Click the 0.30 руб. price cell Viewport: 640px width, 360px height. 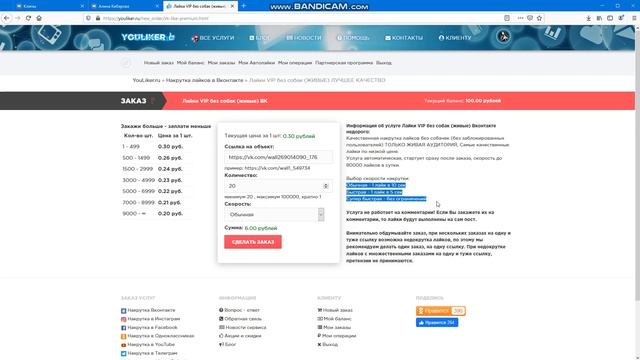coord(170,147)
